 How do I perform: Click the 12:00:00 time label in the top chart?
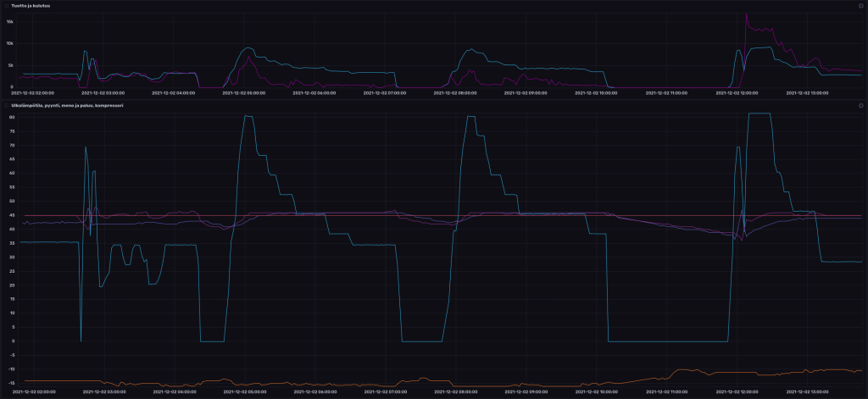coord(738,92)
